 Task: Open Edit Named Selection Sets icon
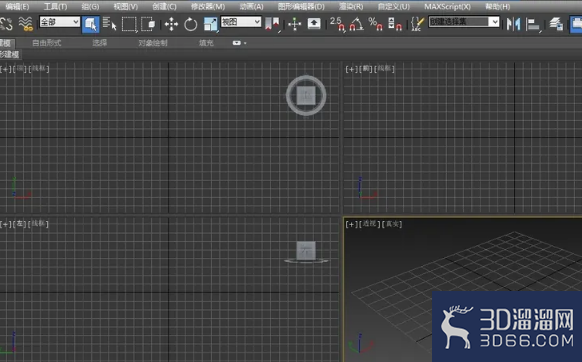tap(418, 25)
